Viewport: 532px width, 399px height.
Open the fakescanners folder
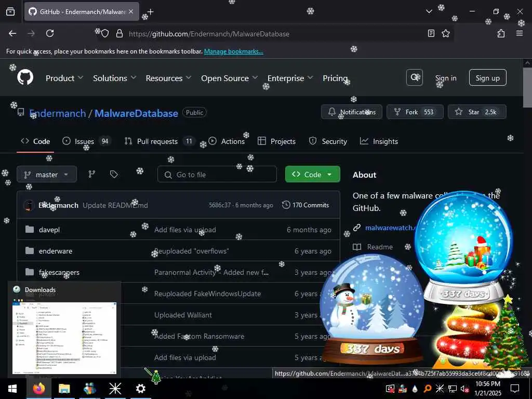point(59,272)
